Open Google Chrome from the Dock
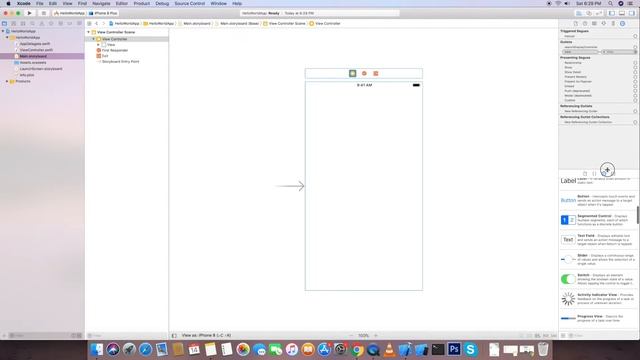The image size is (640, 360). (357, 350)
